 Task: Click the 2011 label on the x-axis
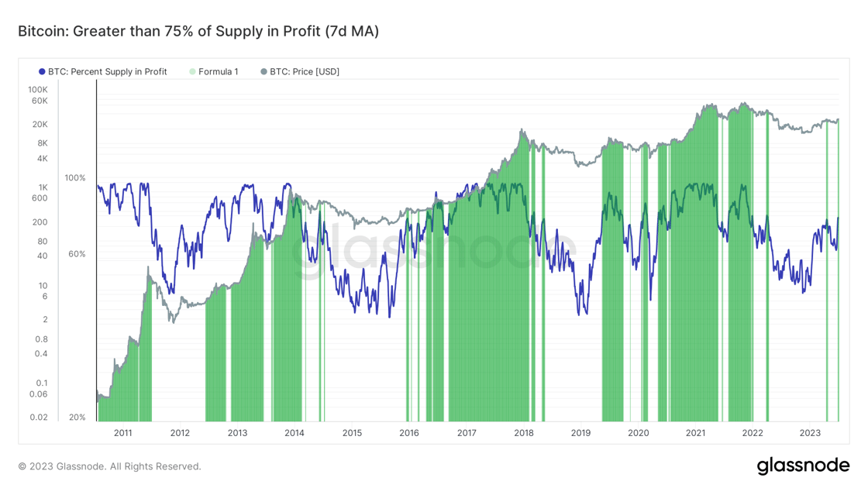[x=123, y=433]
